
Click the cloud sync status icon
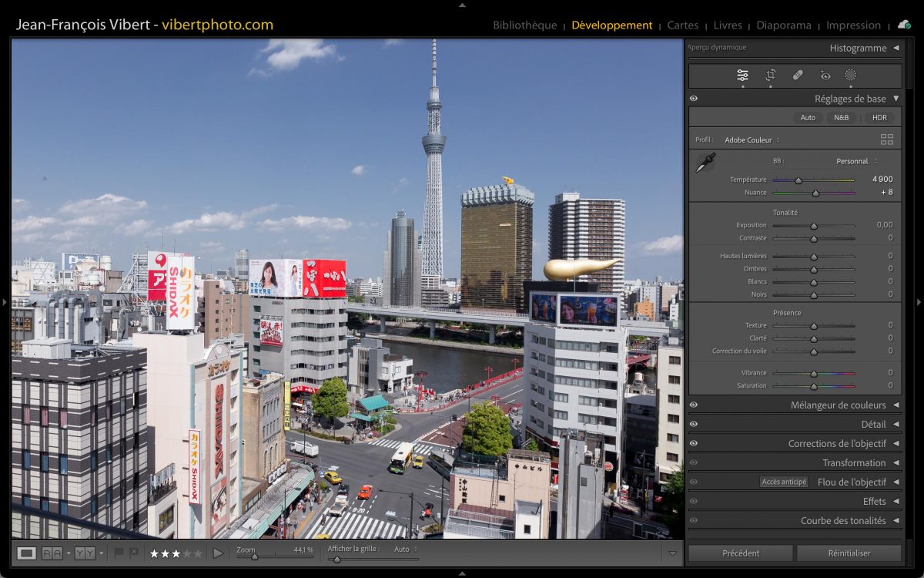coord(905,25)
